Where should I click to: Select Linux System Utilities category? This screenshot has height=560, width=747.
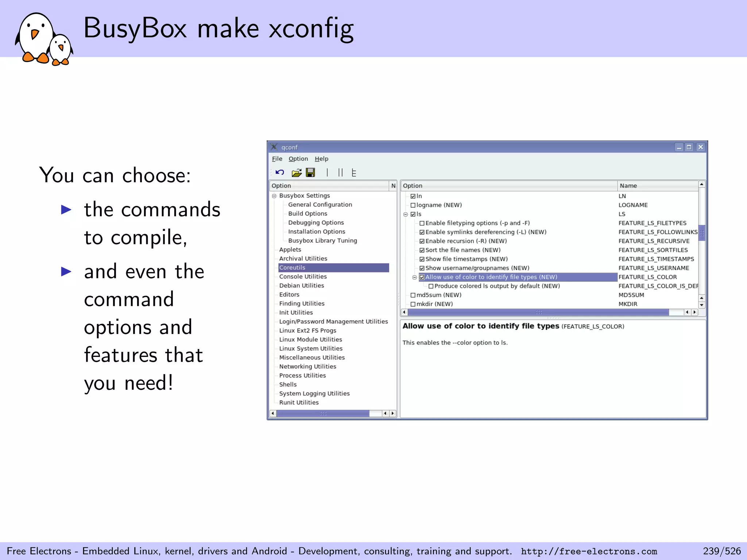click(x=311, y=349)
